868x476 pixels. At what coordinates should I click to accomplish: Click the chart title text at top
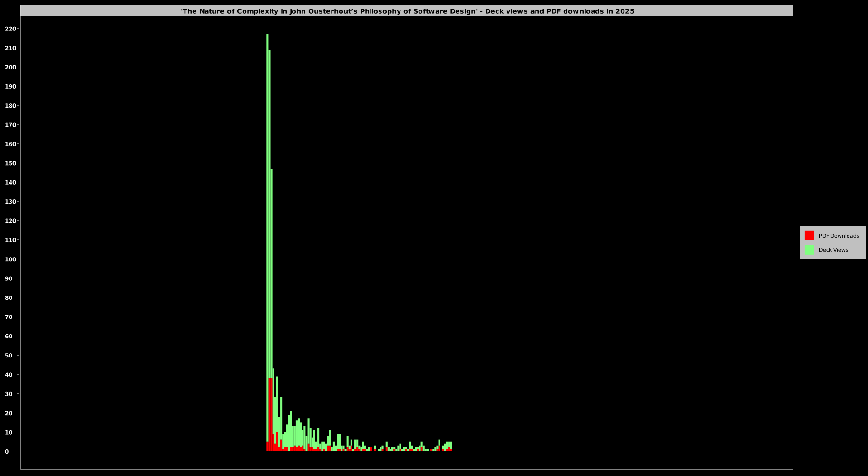407,11
